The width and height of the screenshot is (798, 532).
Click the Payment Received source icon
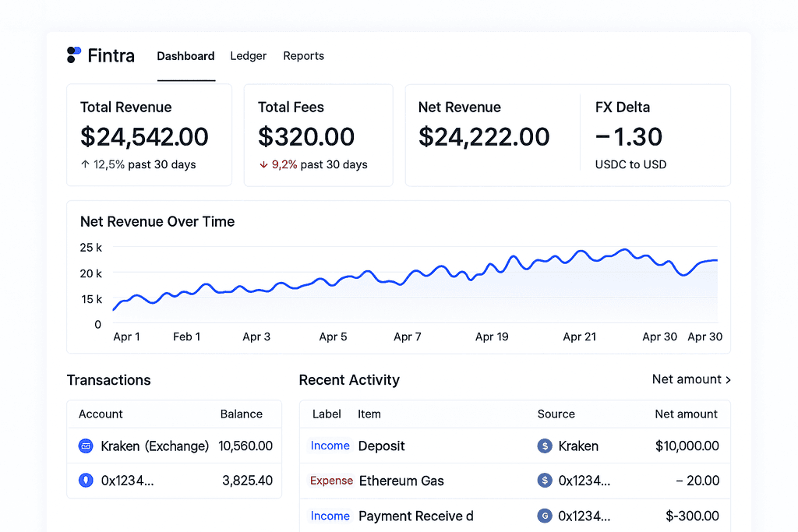click(545, 516)
